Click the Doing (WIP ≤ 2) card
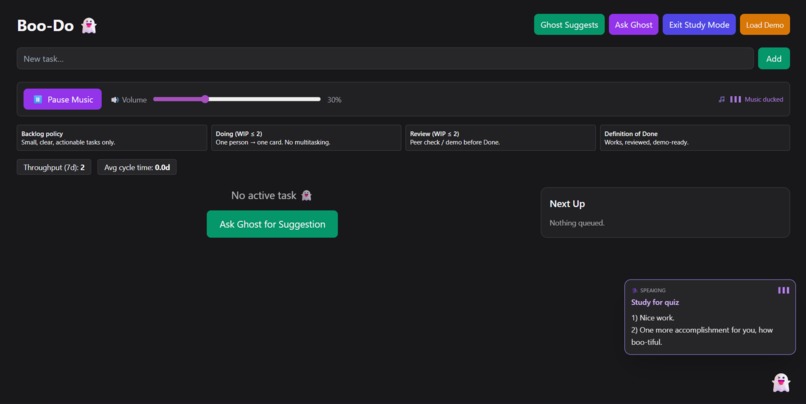 click(306, 138)
